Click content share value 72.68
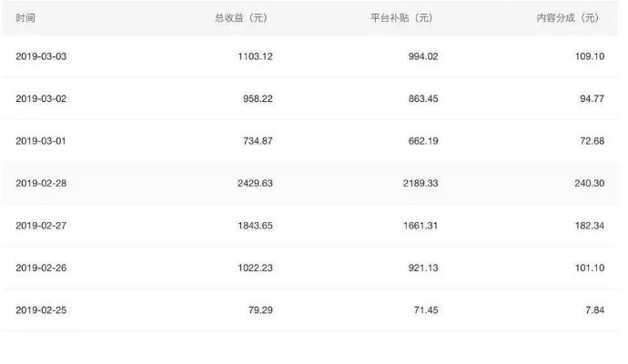The image size is (628, 364). coord(592,141)
